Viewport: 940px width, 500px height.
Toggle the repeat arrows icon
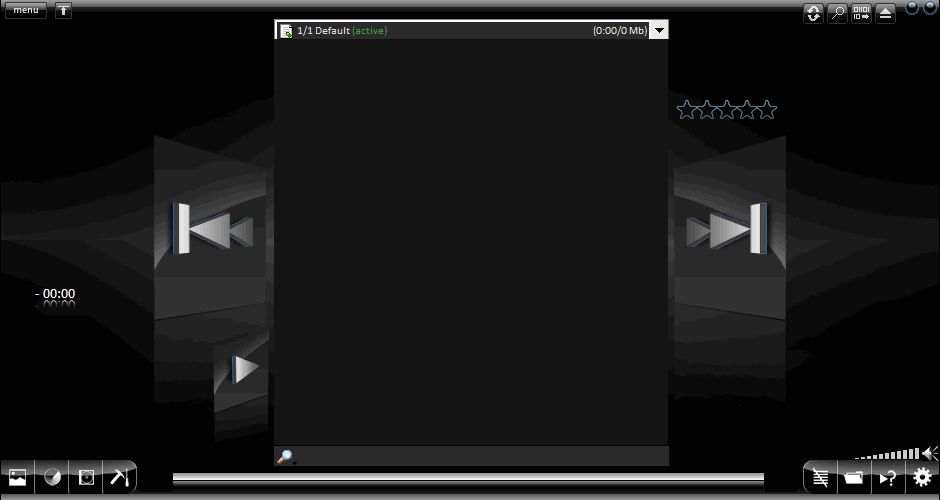click(814, 14)
